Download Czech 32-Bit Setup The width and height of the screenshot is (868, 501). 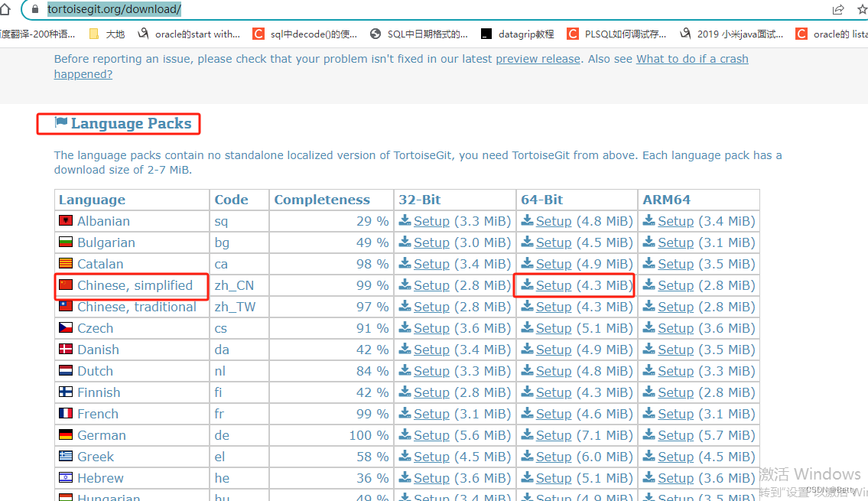[431, 328]
